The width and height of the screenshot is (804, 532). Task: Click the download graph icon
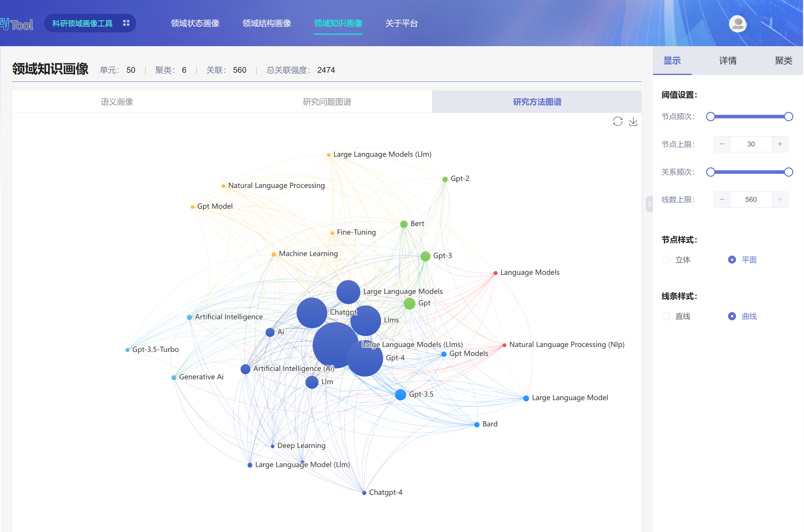[633, 122]
